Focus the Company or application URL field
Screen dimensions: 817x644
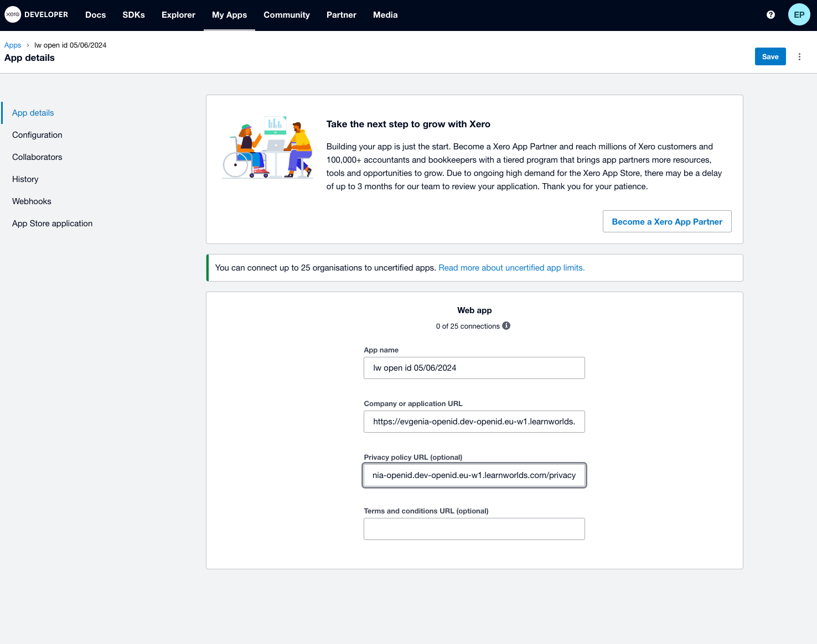point(474,422)
